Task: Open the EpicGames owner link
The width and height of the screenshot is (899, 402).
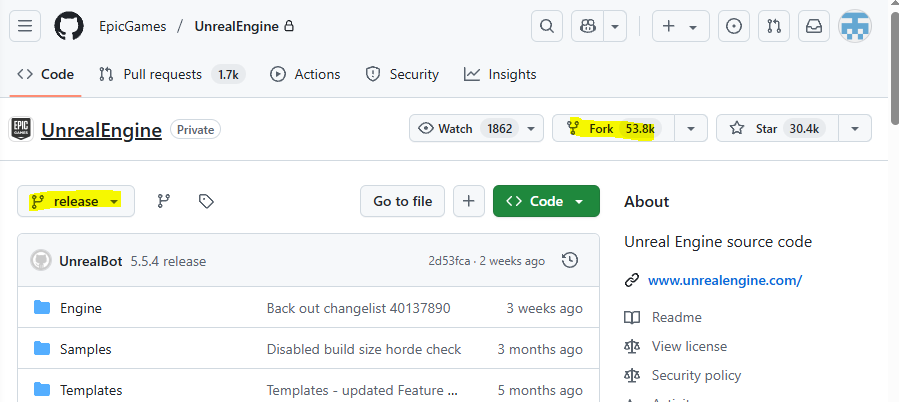Action: point(132,26)
